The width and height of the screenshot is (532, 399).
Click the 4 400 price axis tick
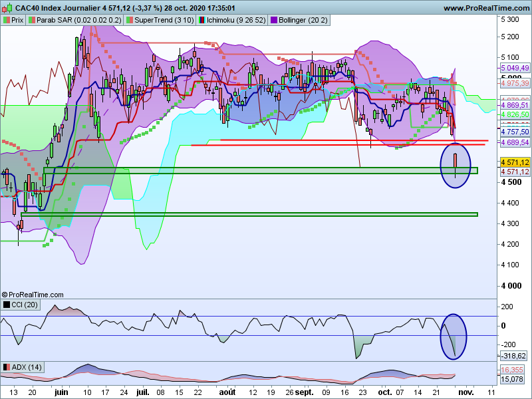click(x=510, y=203)
